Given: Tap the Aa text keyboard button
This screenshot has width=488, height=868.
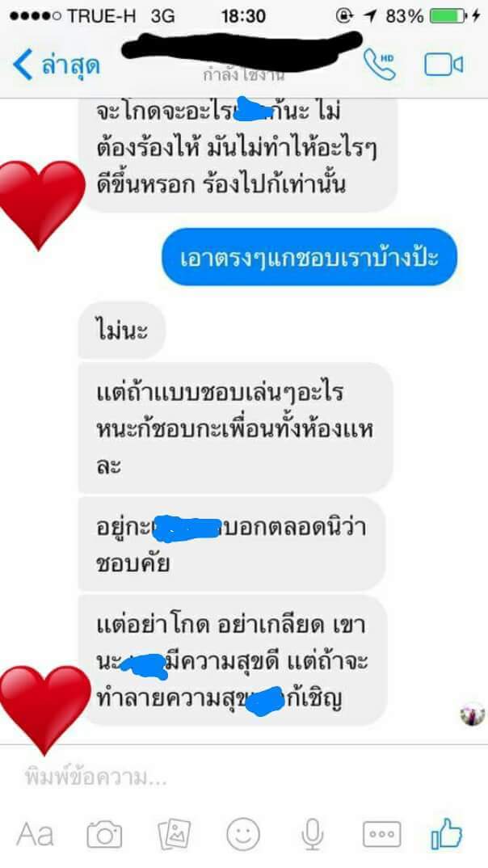Looking at the screenshot, I should pyautogui.click(x=35, y=834).
